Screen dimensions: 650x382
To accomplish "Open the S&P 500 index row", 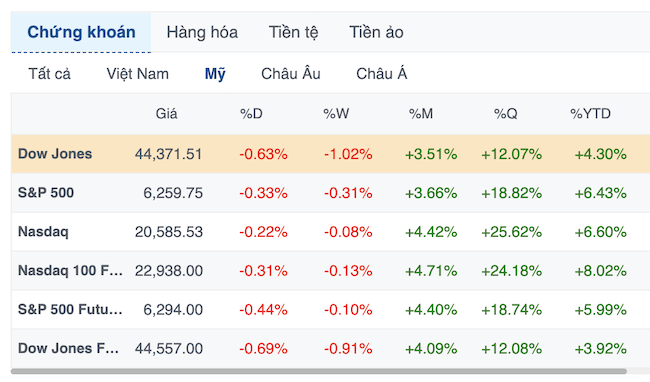I will tap(330, 193).
